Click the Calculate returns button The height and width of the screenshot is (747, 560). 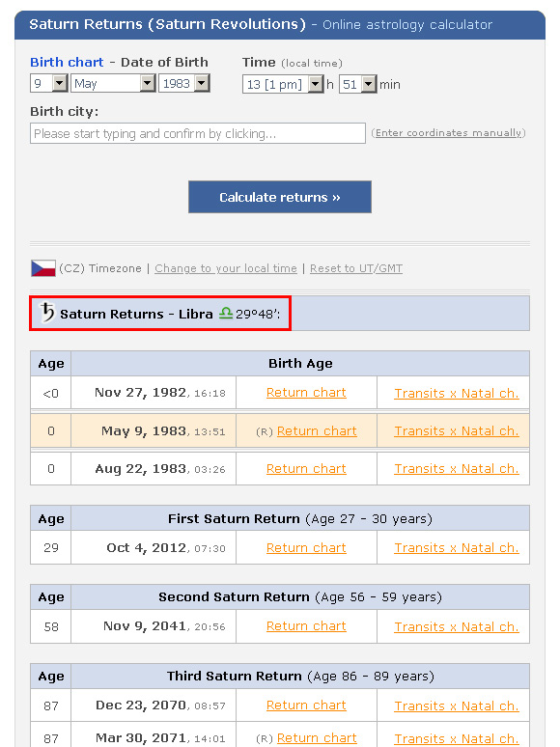tap(280, 197)
